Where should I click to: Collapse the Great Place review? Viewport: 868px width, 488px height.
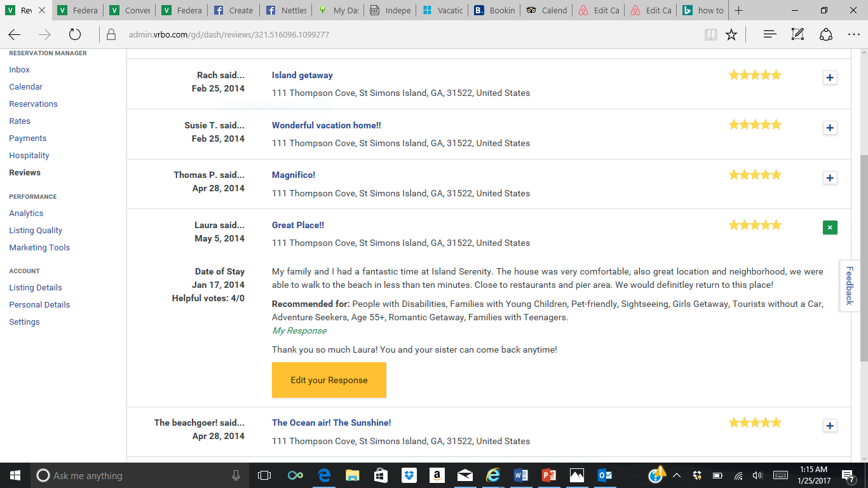pyautogui.click(x=829, y=227)
